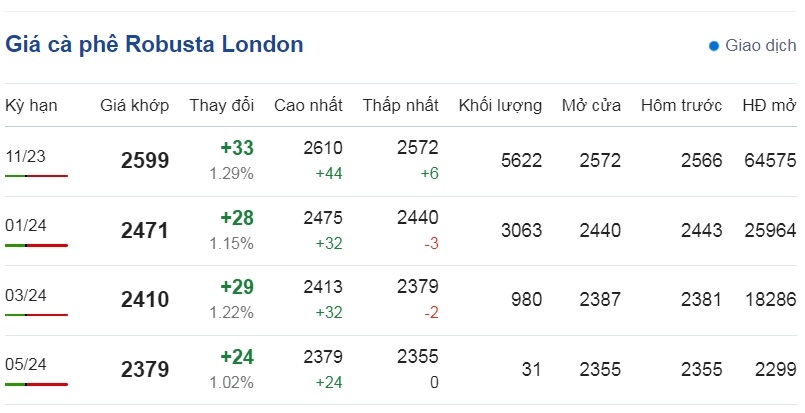This screenshot has width=805, height=413.
Task: Click the range bar under 11/23
Action: [36, 176]
